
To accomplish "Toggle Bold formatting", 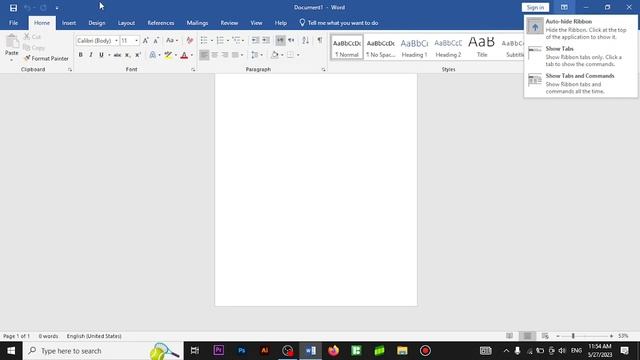I will (80, 55).
